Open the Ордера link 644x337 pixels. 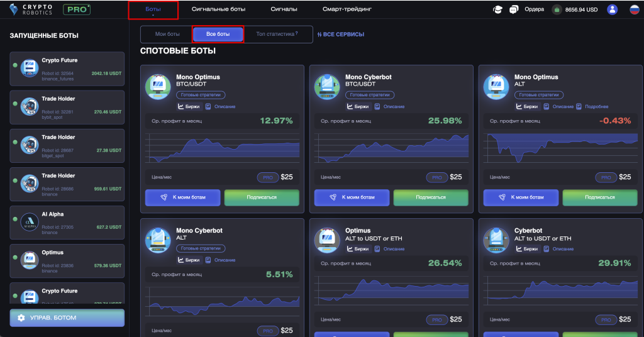pos(534,9)
